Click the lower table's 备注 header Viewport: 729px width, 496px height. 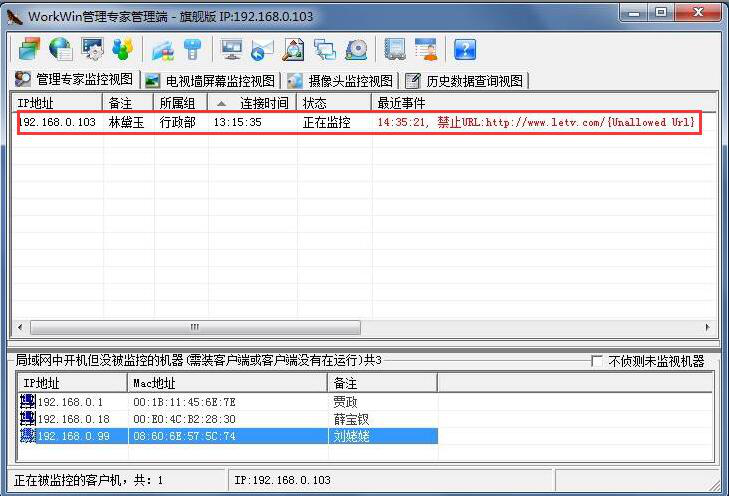coord(383,383)
